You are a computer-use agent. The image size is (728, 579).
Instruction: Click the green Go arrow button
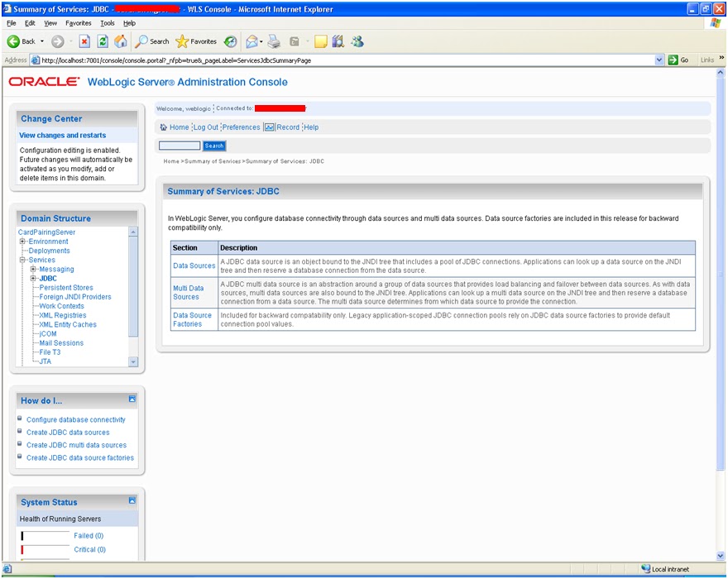click(x=673, y=60)
